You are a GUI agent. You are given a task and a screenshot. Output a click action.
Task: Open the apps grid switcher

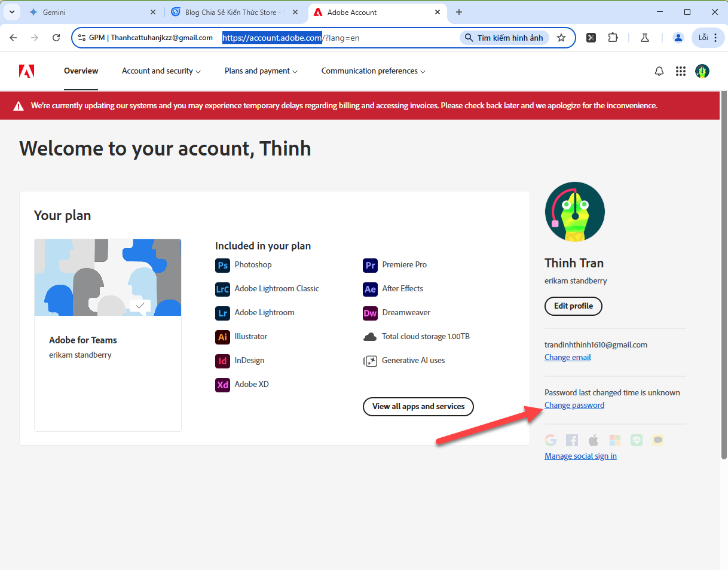click(x=680, y=71)
